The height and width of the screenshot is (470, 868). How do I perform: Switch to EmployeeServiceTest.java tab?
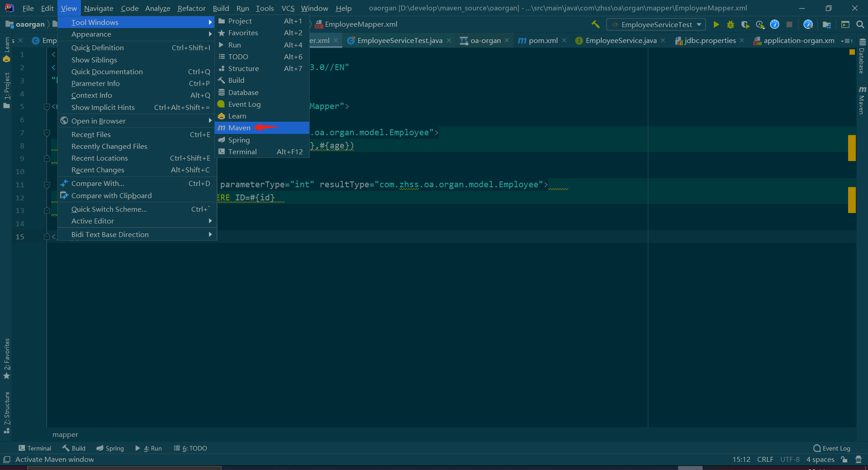click(x=399, y=41)
